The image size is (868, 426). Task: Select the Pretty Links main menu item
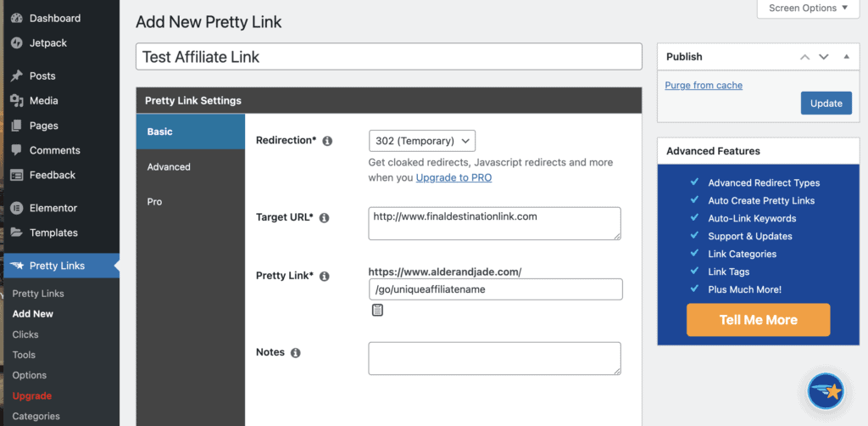tap(62, 266)
